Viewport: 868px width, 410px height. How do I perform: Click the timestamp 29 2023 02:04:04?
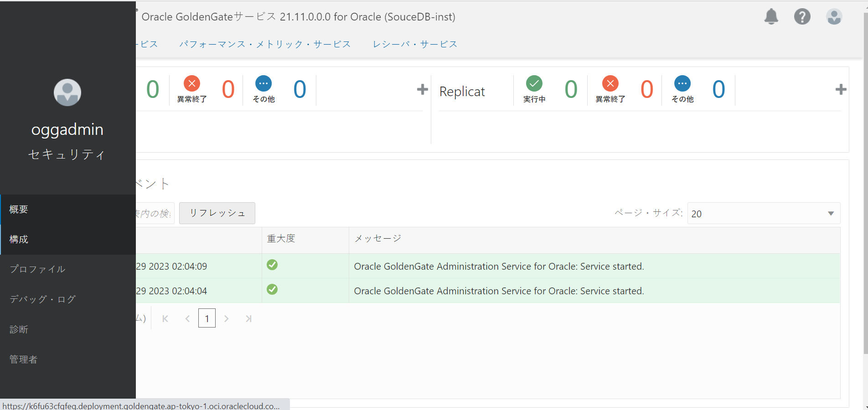click(x=172, y=291)
